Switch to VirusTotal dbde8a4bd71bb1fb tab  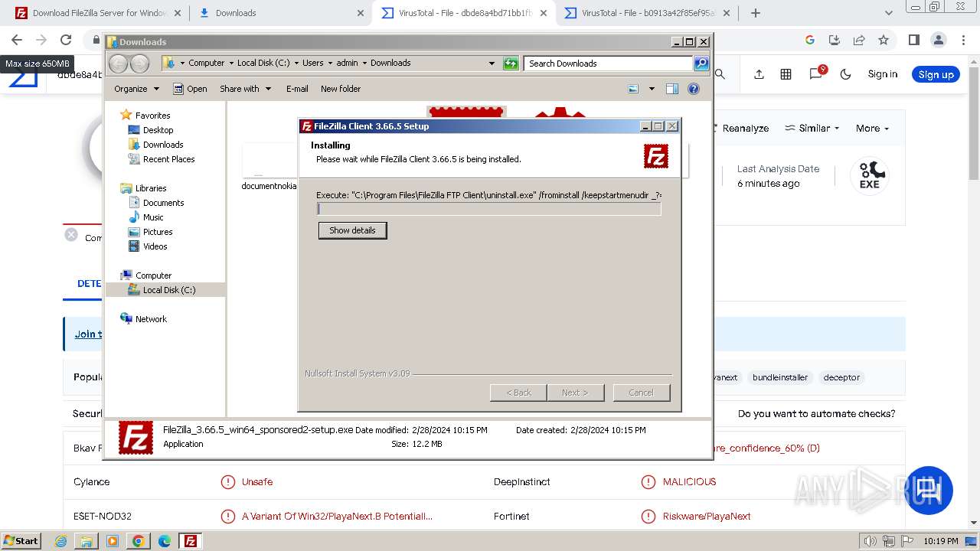click(465, 13)
